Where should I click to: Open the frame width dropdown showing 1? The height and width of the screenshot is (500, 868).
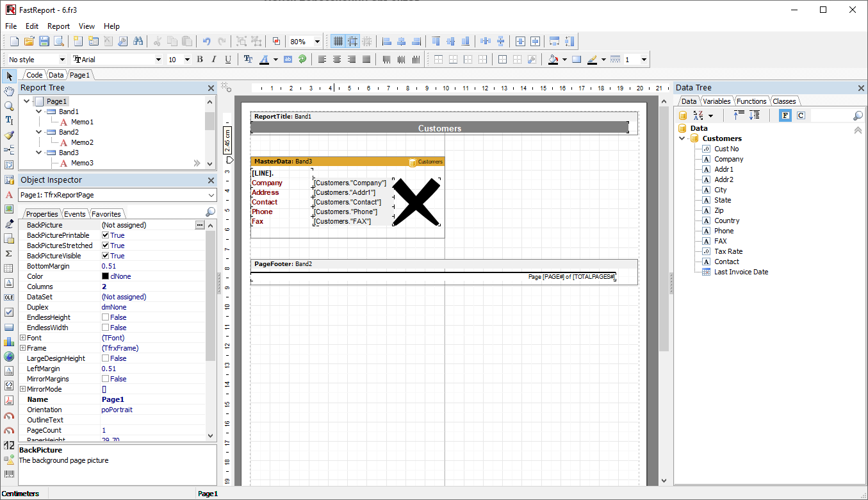coord(644,60)
